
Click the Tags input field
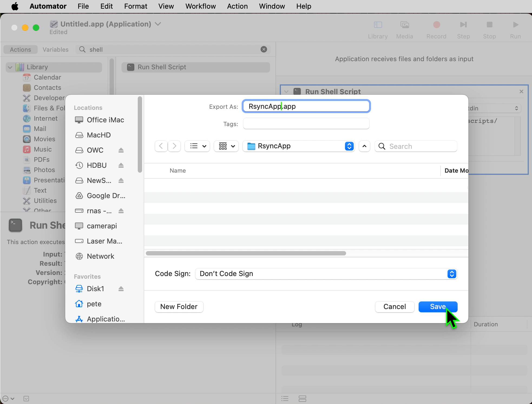306,124
